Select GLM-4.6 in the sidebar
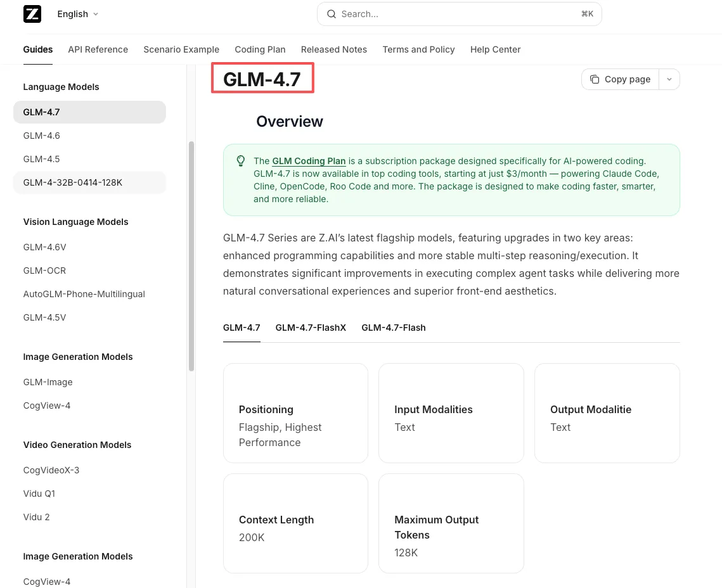The image size is (722, 588). pyautogui.click(x=42, y=136)
